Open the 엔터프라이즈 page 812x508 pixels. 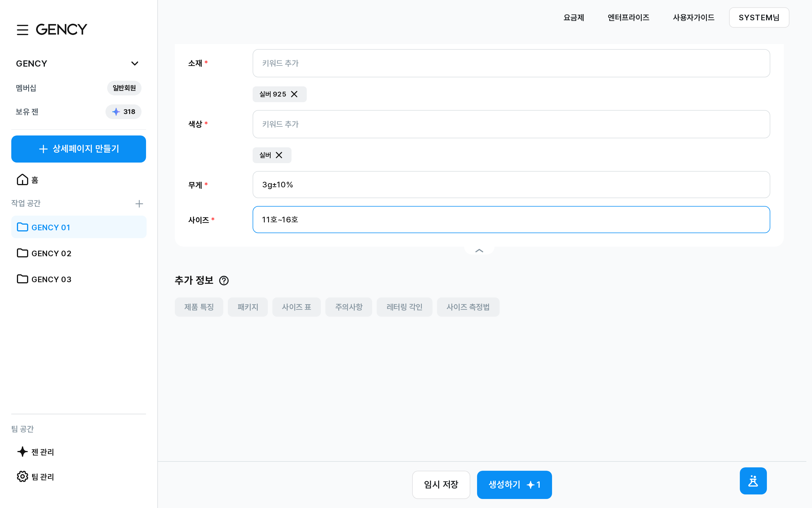pos(628,17)
